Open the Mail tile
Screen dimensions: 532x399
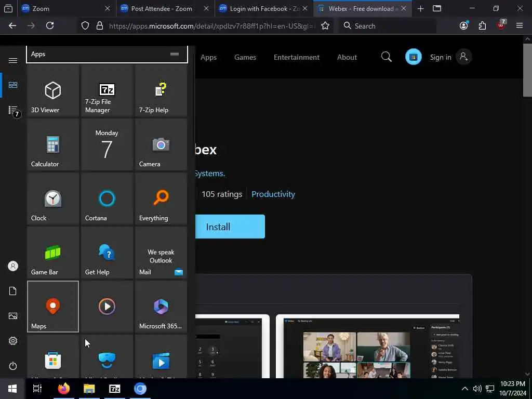[x=161, y=253]
